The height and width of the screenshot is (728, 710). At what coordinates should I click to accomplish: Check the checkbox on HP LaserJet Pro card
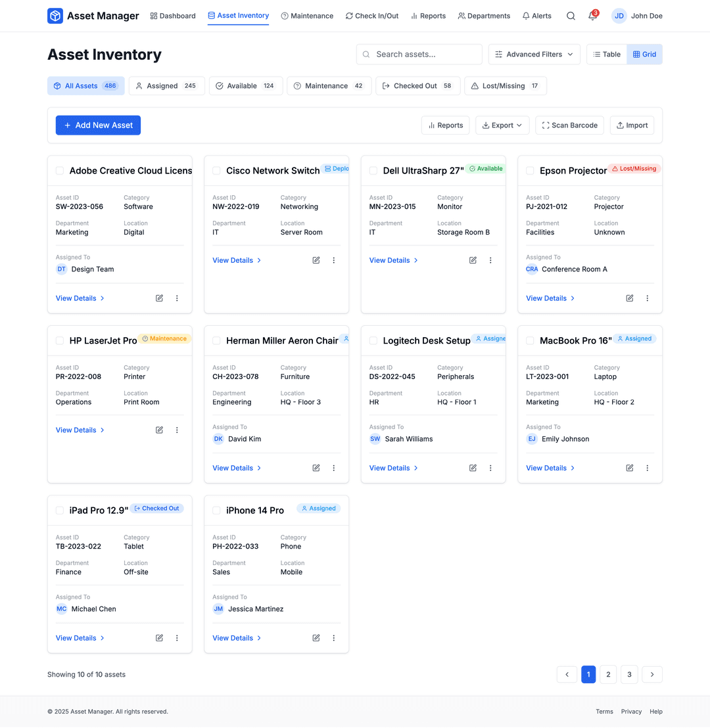click(59, 340)
